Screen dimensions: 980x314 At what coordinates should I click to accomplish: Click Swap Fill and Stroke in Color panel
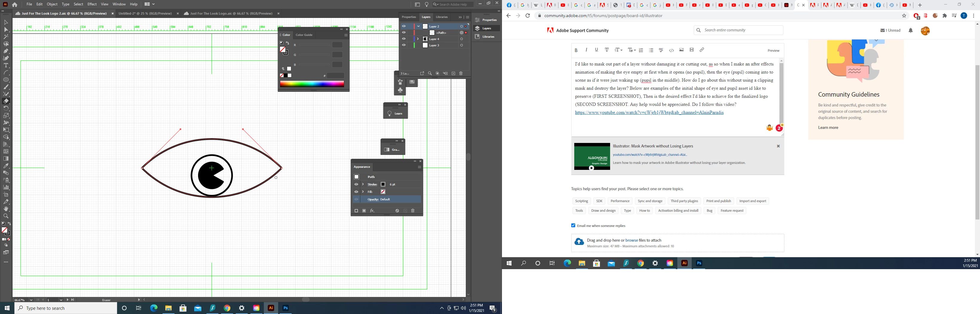(x=288, y=43)
